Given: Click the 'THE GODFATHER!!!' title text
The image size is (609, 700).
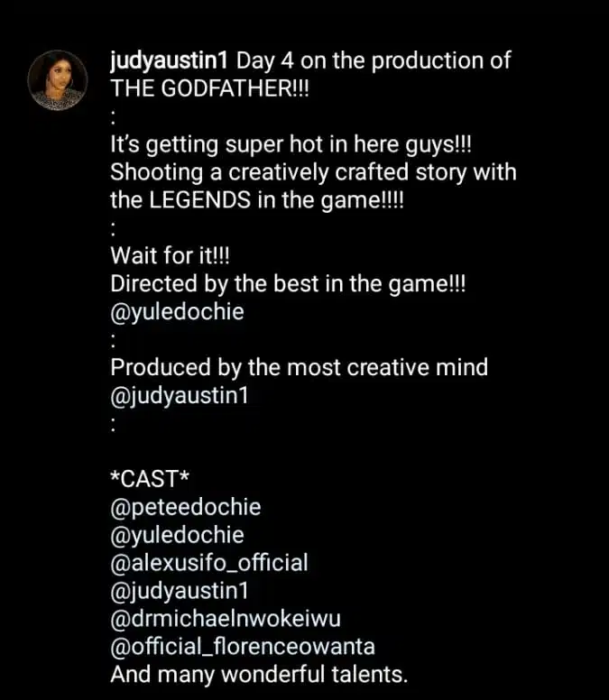Looking at the screenshot, I should pyautogui.click(x=209, y=87).
